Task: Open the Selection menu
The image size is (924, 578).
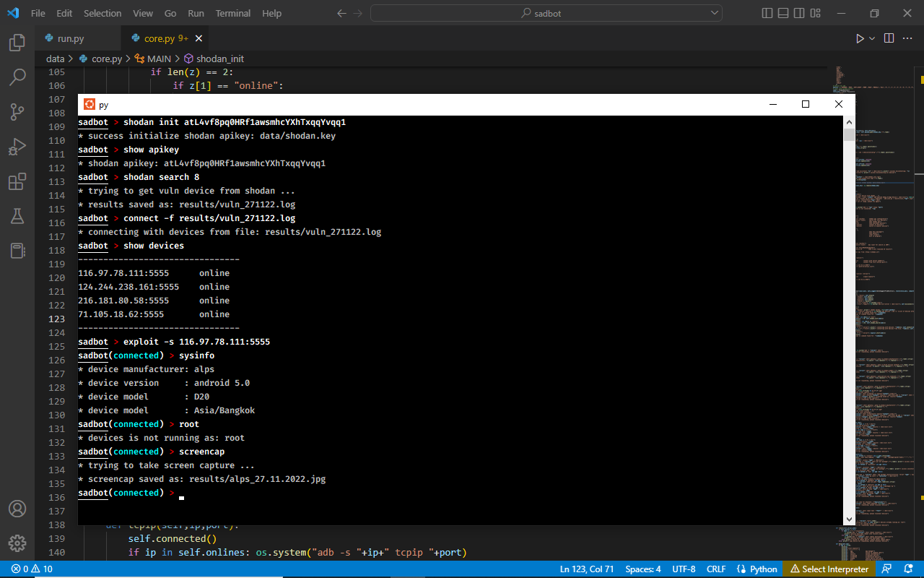Action: click(103, 13)
